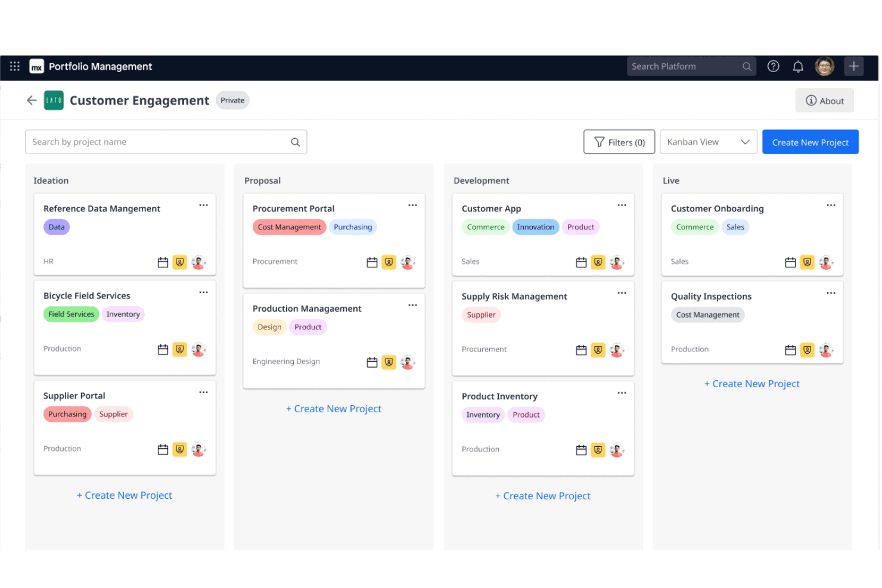The image size is (882, 588).
Task: Open the app launcher grid icon
Action: pos(15,66)
